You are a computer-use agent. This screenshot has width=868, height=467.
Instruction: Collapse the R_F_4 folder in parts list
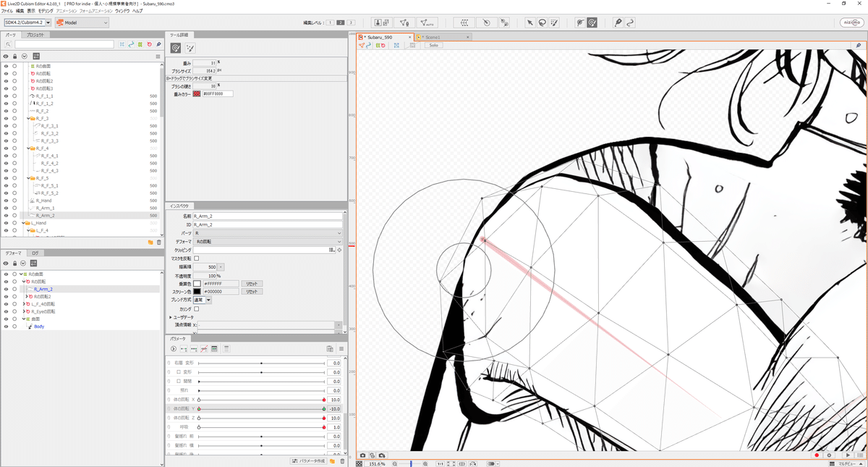pyautogui.click(x=28, y=148)
